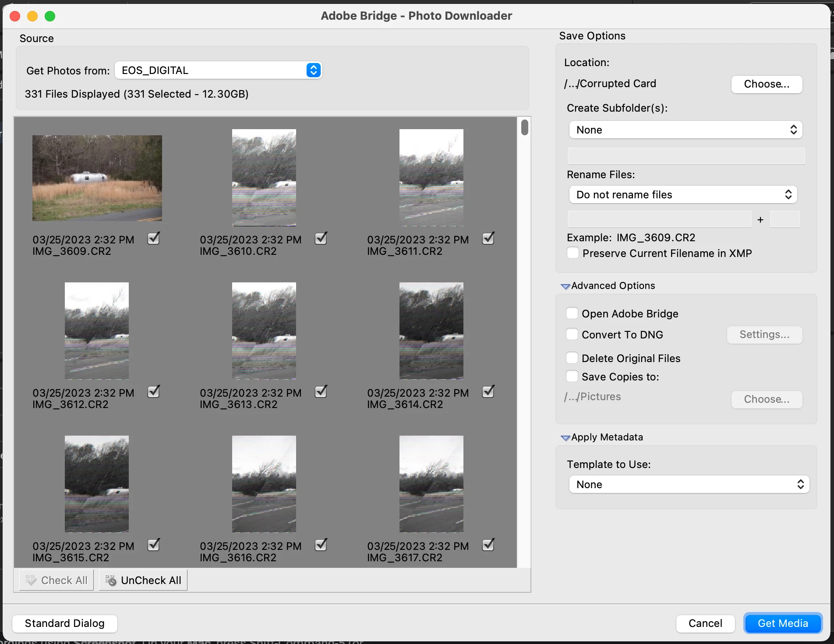Click the '/.../Pictures' copies path
This screenshot has height=644, width=834.
tap(593, 397)
